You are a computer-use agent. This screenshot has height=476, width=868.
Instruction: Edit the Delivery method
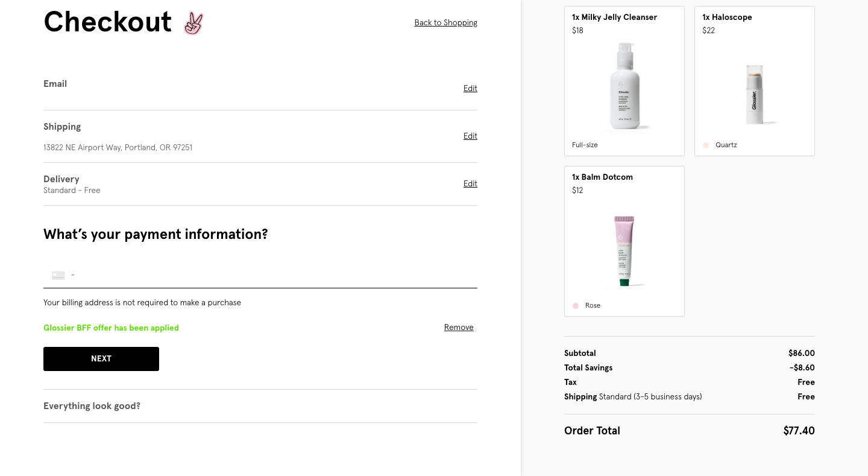coord(470,184)
